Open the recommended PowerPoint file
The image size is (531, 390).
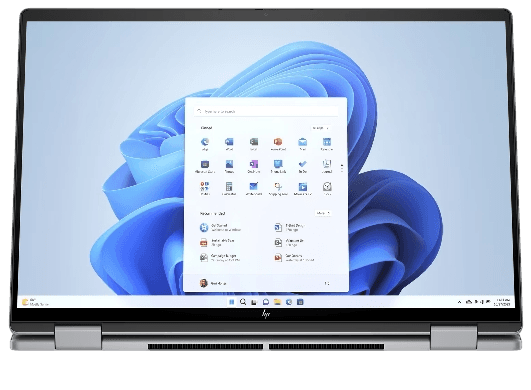coord(294,258)
